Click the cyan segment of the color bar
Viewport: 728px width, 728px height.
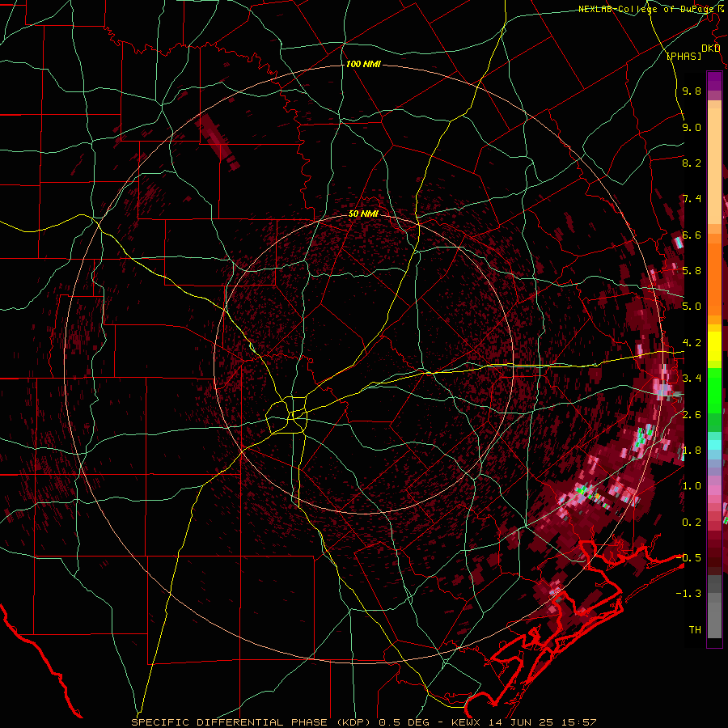click(714, 445)
